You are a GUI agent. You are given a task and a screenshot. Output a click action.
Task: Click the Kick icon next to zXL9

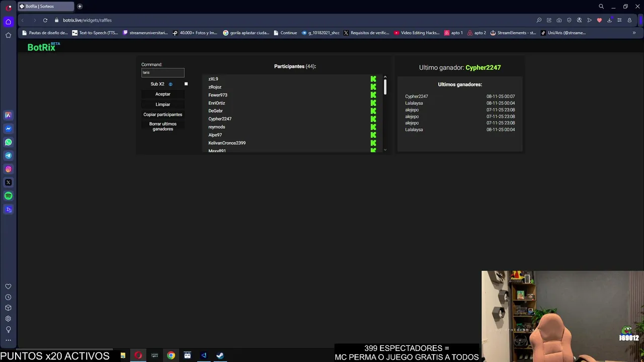click(373, 79)
